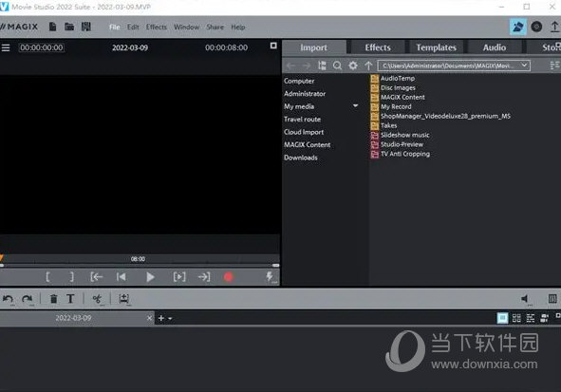The height and width of the screenshot is (392, 561).
Task: Delete object with trash icon
Action: point(54,299)
